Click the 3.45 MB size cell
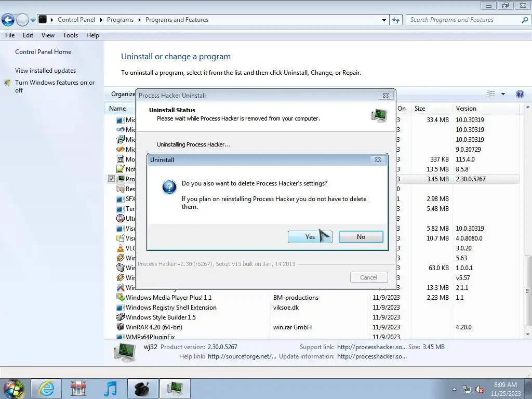This screenshot has height=399, width=532. coord(437,179)
